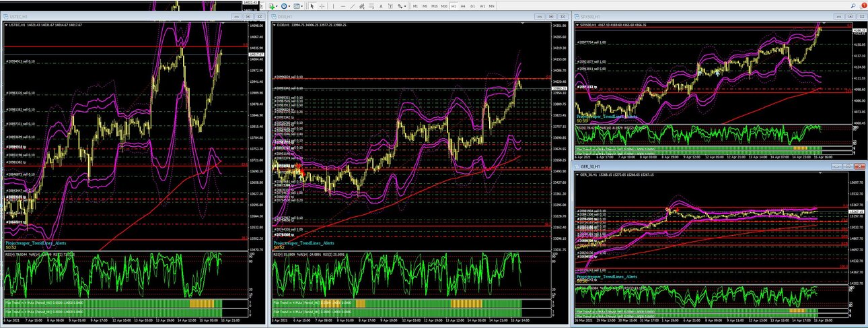Select the H1 timeframe button
This screenshot has width=868, height=328.
454,6
